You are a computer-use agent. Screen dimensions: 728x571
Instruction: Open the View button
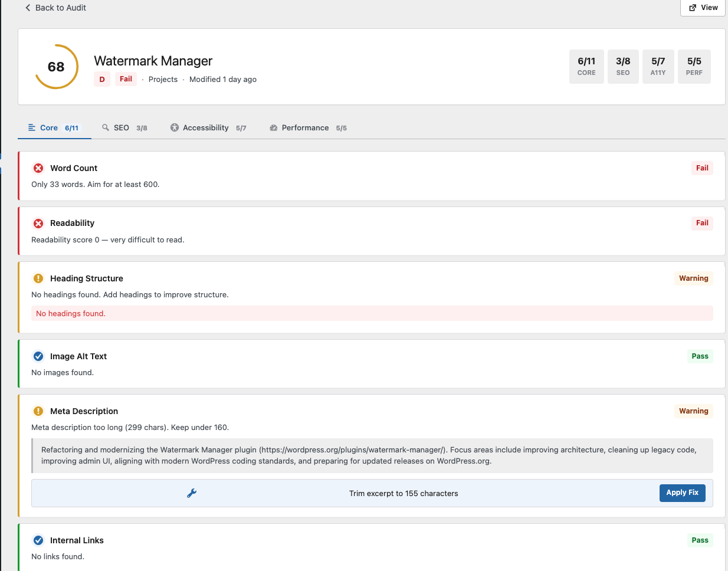703,8
